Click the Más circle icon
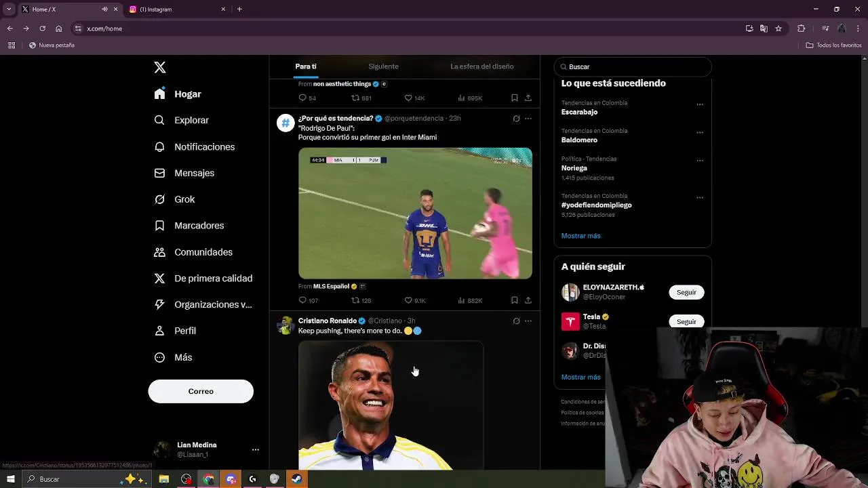This screenshot has height=488, width=868. pos(159,357)
